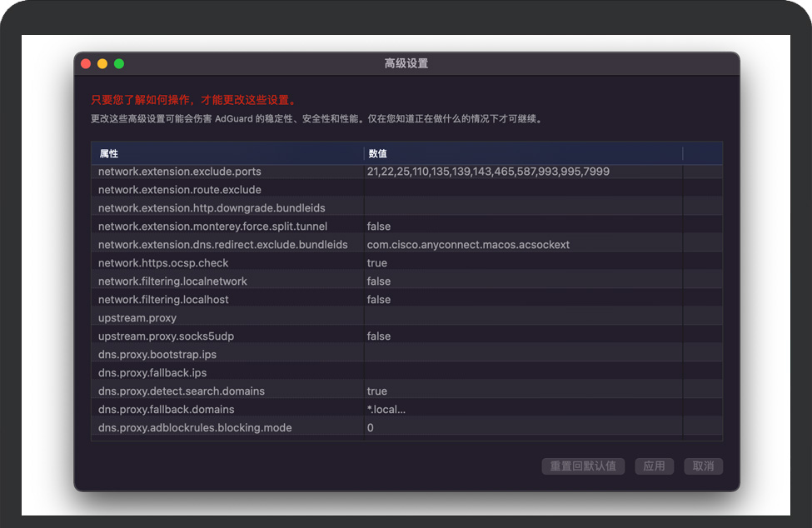Click the green zoom window button
The width and height of the screenshot is (812, 528).
click(119, 64)
